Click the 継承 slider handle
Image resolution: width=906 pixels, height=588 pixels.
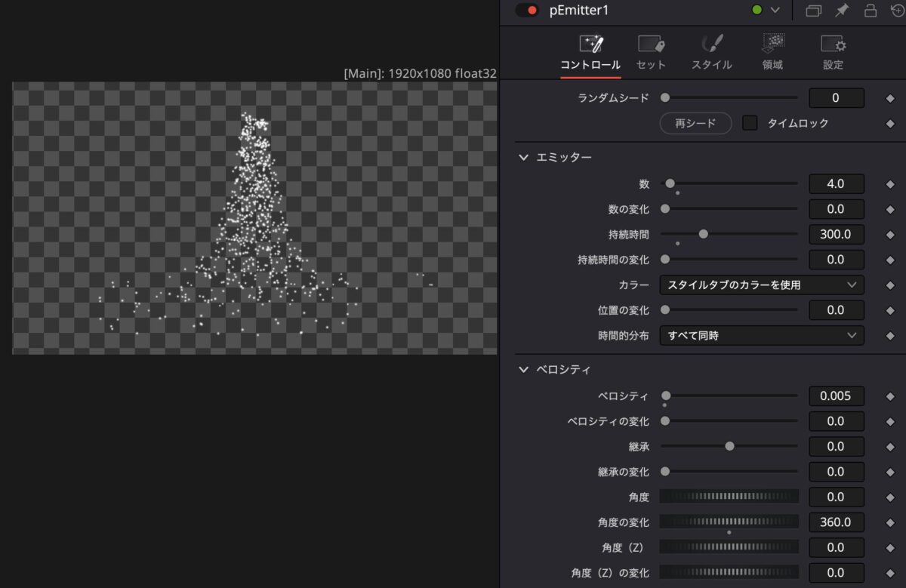(x=729, y=446)
